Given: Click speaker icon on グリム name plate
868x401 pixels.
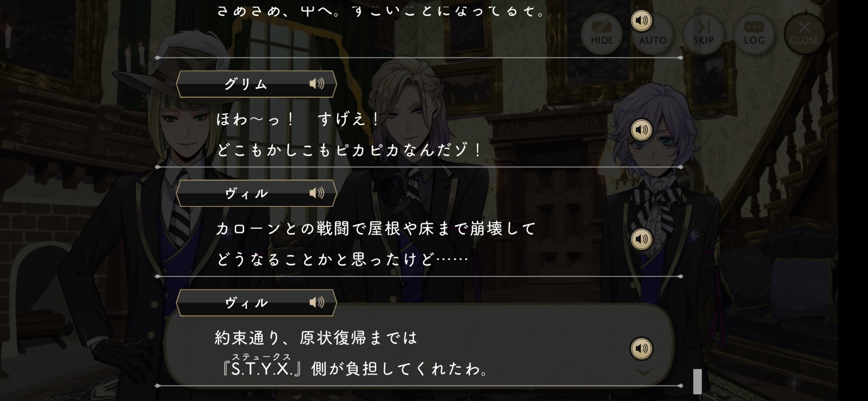Looking at the screenshot, I should click(x=317, y=83).
